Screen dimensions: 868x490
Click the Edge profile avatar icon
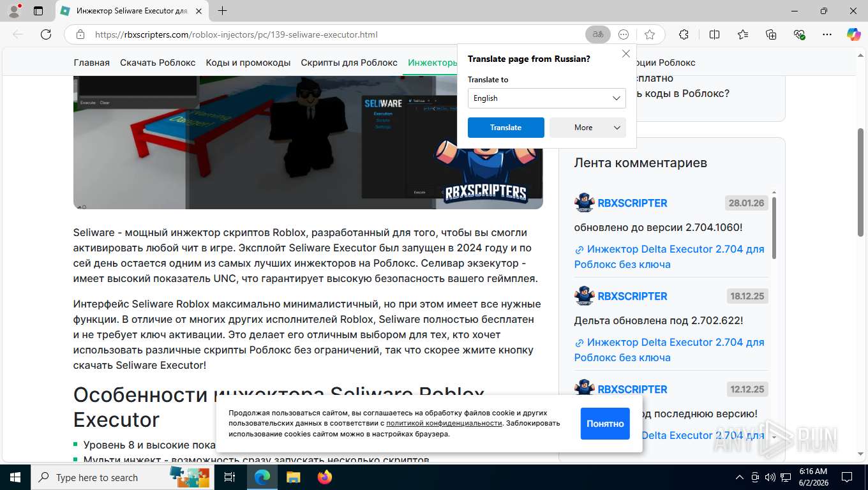pyautogui.click(x=14, y=10)
